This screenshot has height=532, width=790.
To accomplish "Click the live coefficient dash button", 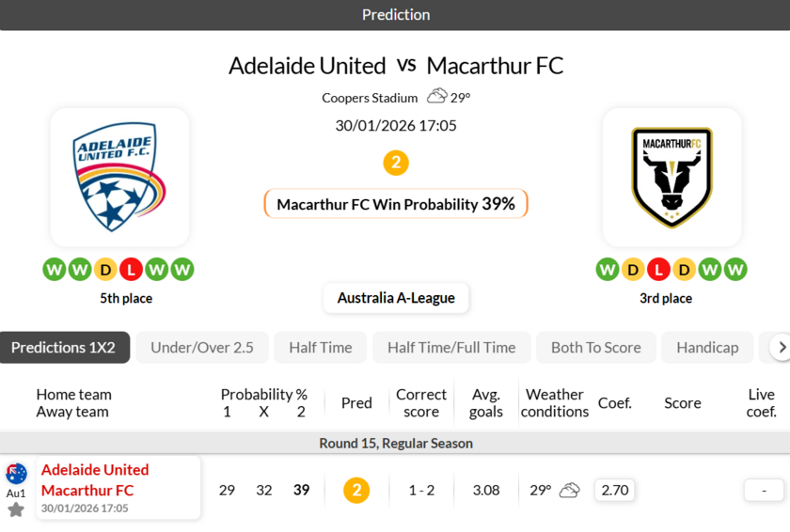I will [x=764, y=491].
